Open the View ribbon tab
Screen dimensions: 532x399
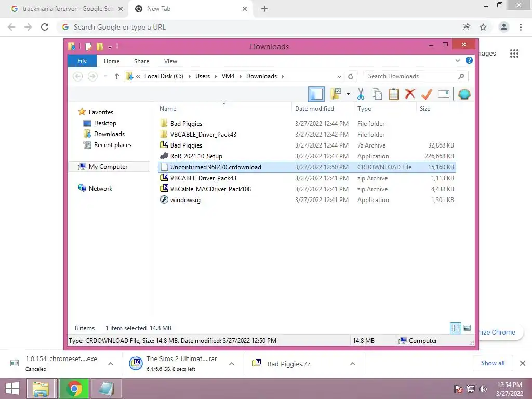click(x=170, y=61)
